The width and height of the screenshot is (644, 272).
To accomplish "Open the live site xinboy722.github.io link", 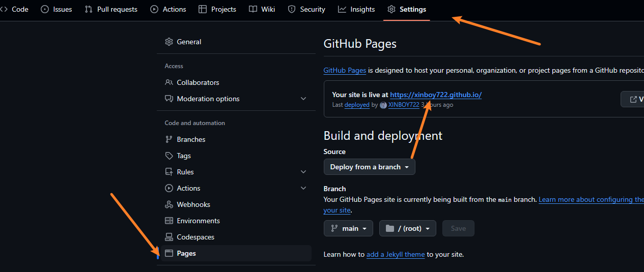I will click(x=436, y=95).
